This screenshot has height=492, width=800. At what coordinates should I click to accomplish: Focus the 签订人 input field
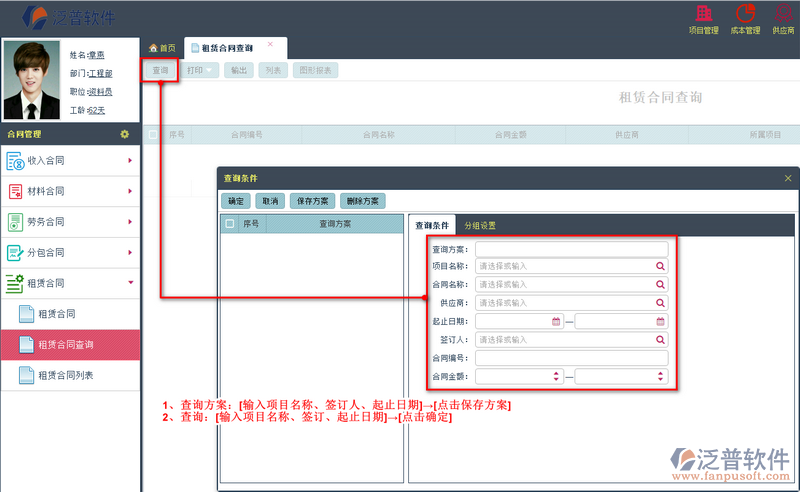click(x=571, y=339)
